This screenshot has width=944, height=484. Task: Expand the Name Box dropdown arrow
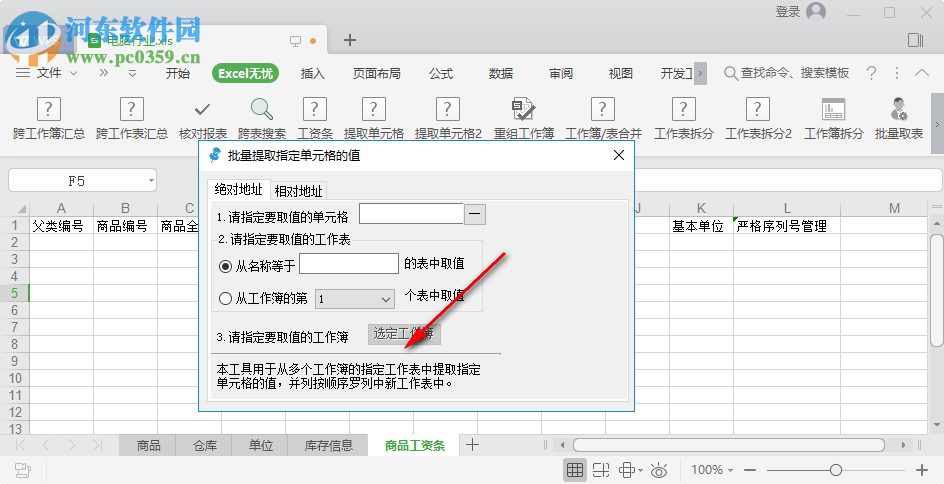tap(151, 181)
